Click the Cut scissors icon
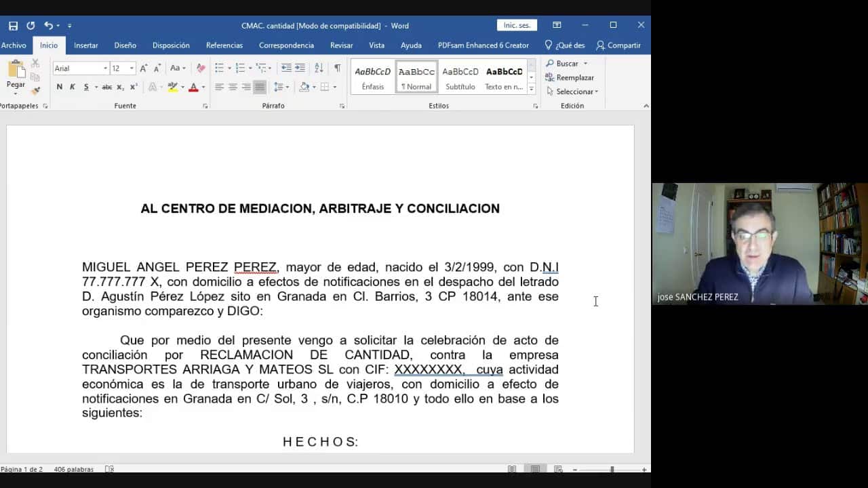 click(35, 64)
